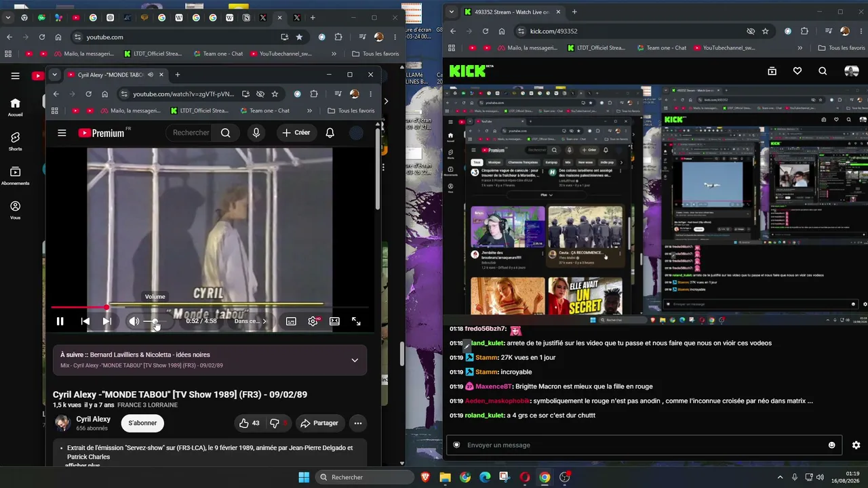
Task: Open the Kick profile avatar menu
Action: [851, 71]
